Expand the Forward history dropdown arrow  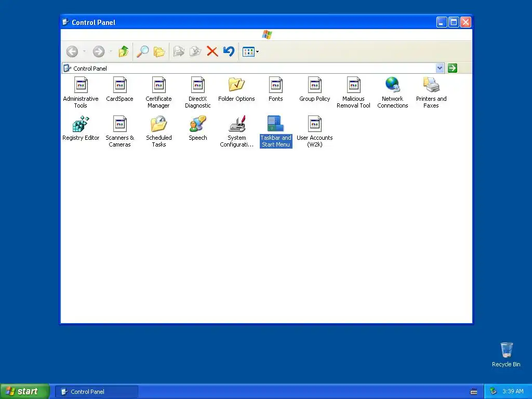pyautogui.click(x=111, y=51)
